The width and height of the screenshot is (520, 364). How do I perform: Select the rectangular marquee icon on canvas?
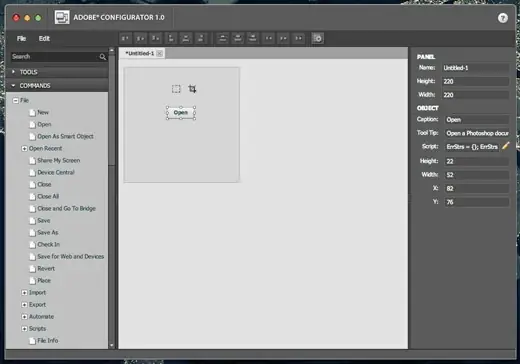tap(176, 89)
